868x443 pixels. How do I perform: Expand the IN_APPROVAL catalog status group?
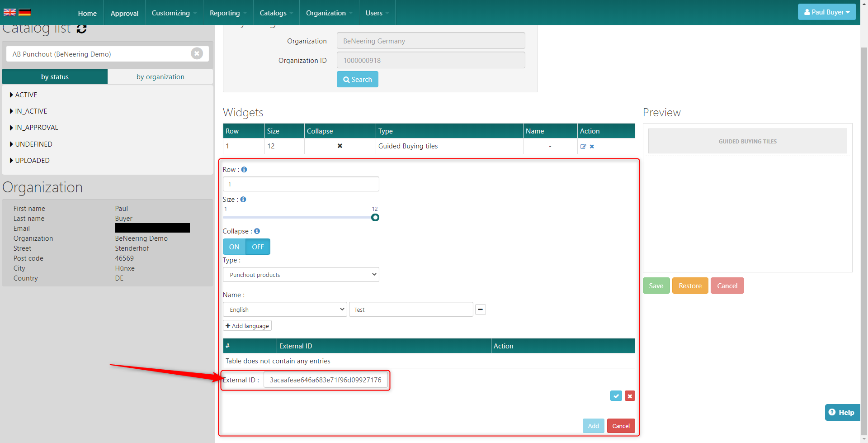pos(36,128)
